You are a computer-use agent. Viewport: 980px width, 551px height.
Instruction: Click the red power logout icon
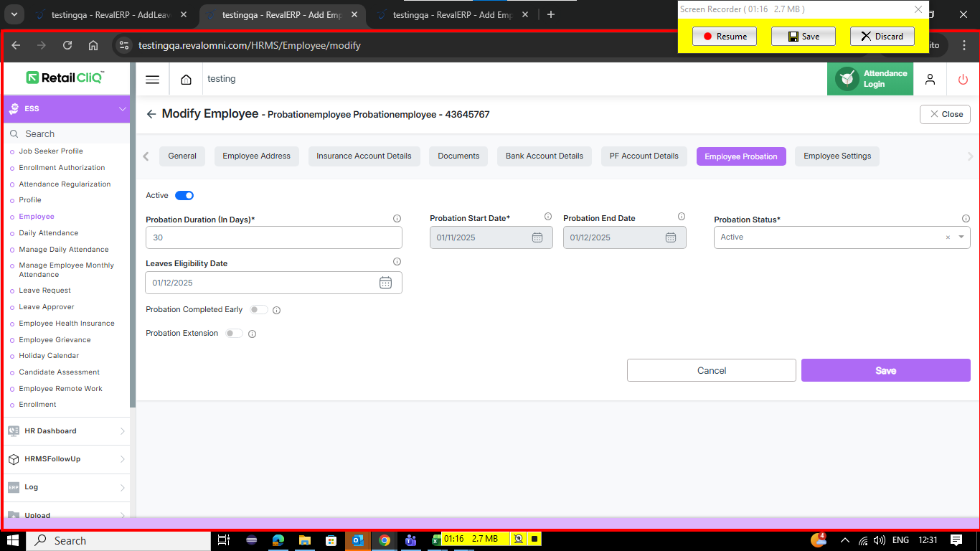click(963, 80)
